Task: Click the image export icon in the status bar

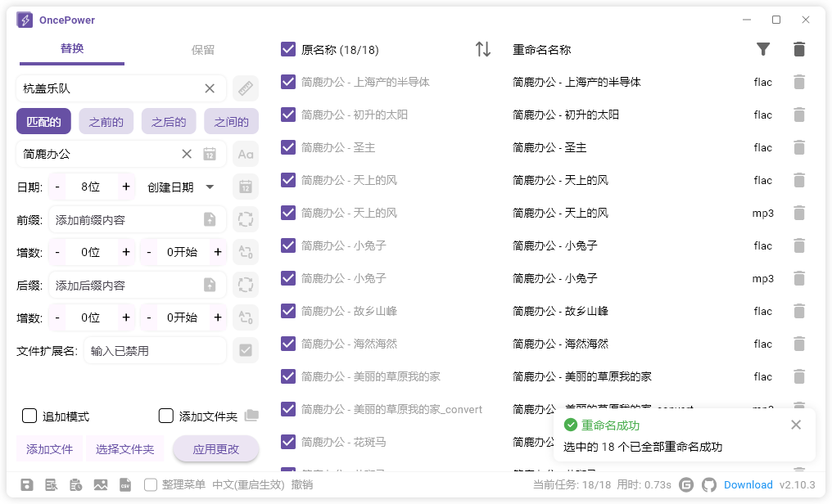Action: (101, 484)
